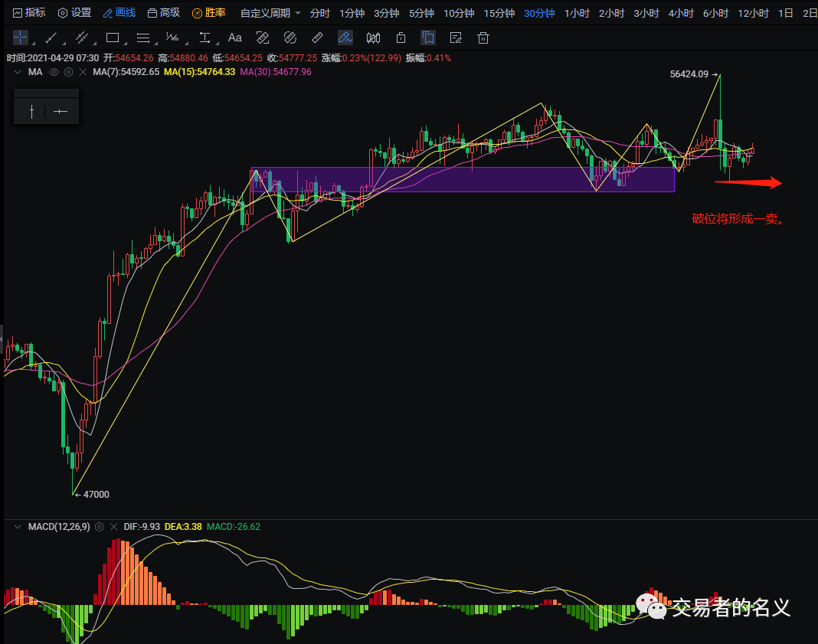
Task: Click the MACD(12,26,9) indicator title
Action: [59, 527]
